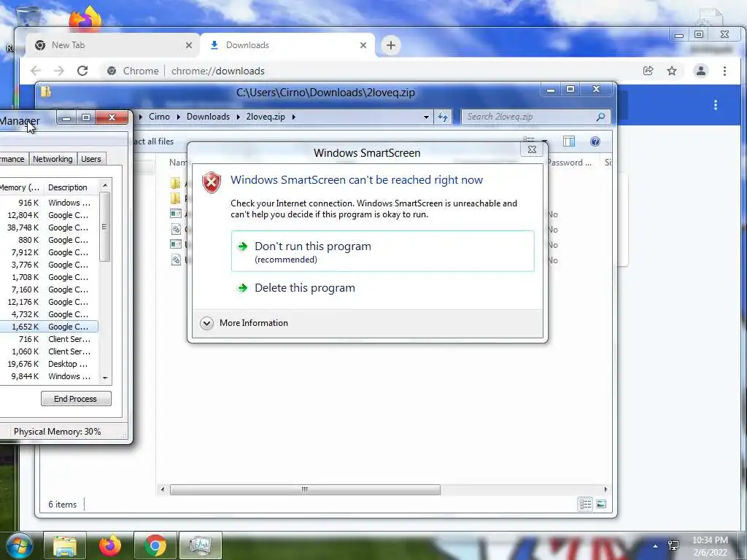Switch Explorer to details view icon
Viewport: 747px width, 560px height.
pyautogui.click(x=586, y=504)
